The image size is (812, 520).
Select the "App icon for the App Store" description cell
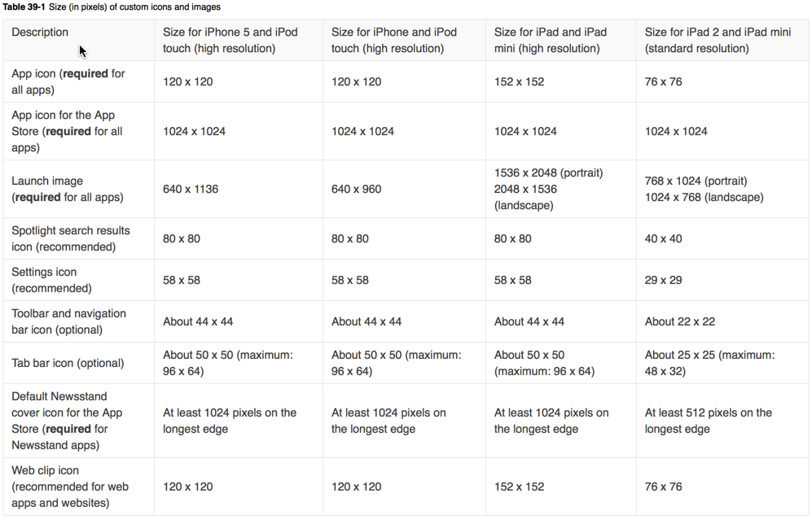click(x=67, y=131)
